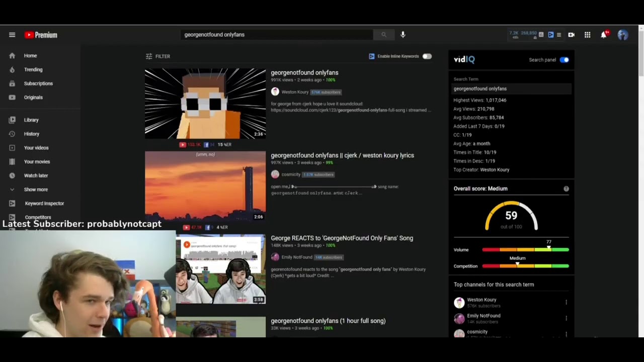Click the second result's YouTube engagement stat icon
The height and width of the screenshot is (362, 644).
pos(186,227)
